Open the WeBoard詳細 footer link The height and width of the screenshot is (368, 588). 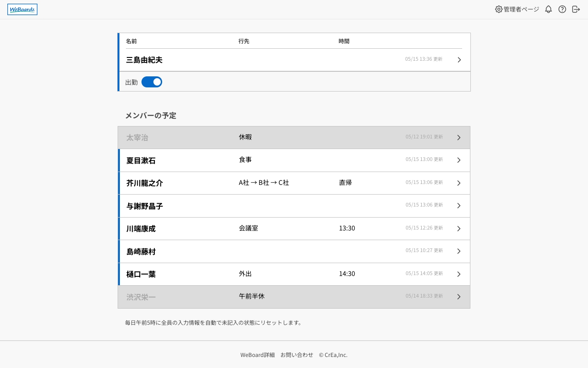click(x=257, y=355)
